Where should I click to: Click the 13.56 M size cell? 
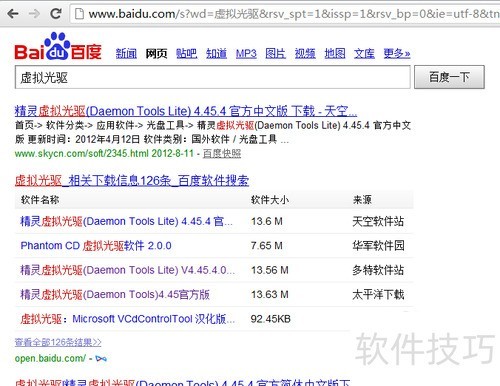tap(270, 270)
